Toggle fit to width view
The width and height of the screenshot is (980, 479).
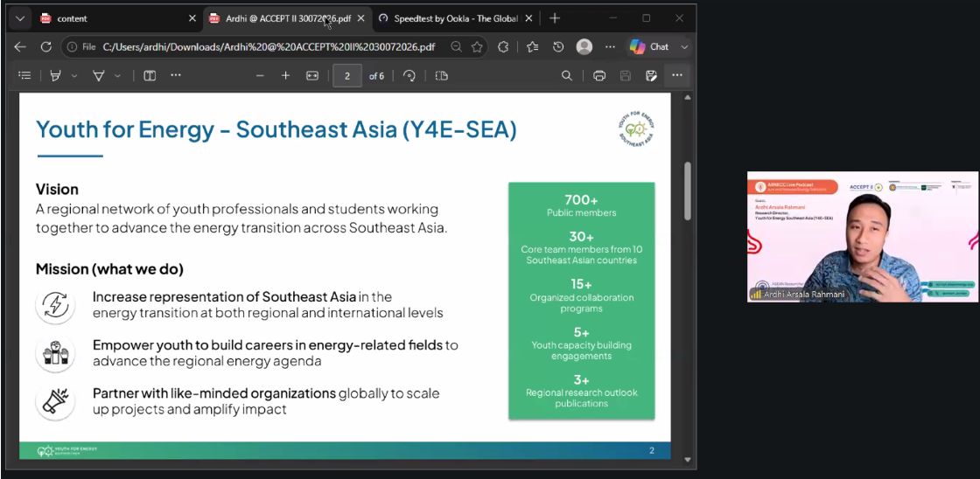point(311,75)
